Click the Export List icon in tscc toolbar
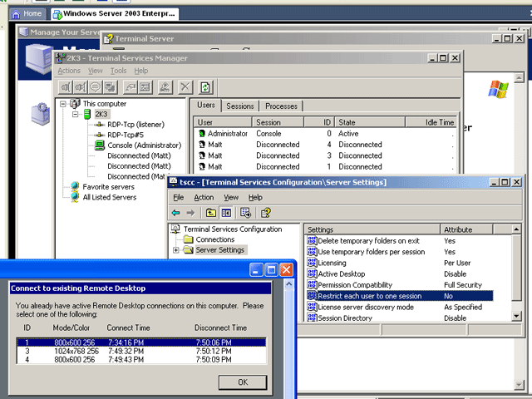 pyautogui.click(x=246, y=213)
